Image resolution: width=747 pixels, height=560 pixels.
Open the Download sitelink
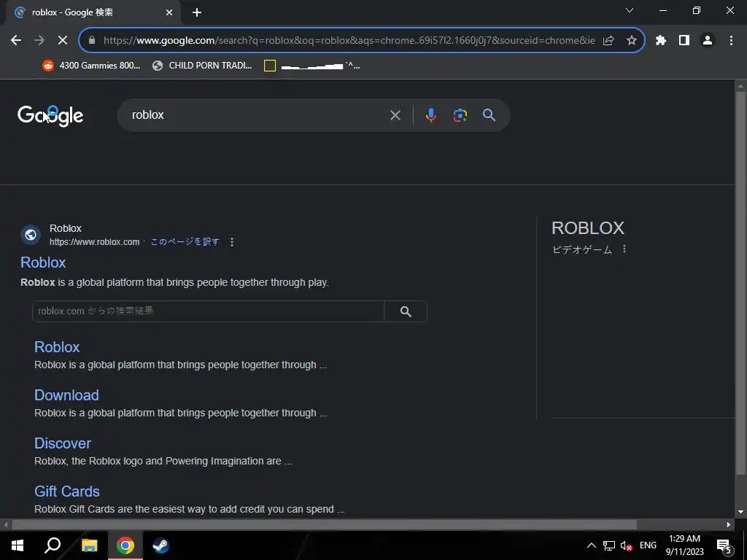66,395
